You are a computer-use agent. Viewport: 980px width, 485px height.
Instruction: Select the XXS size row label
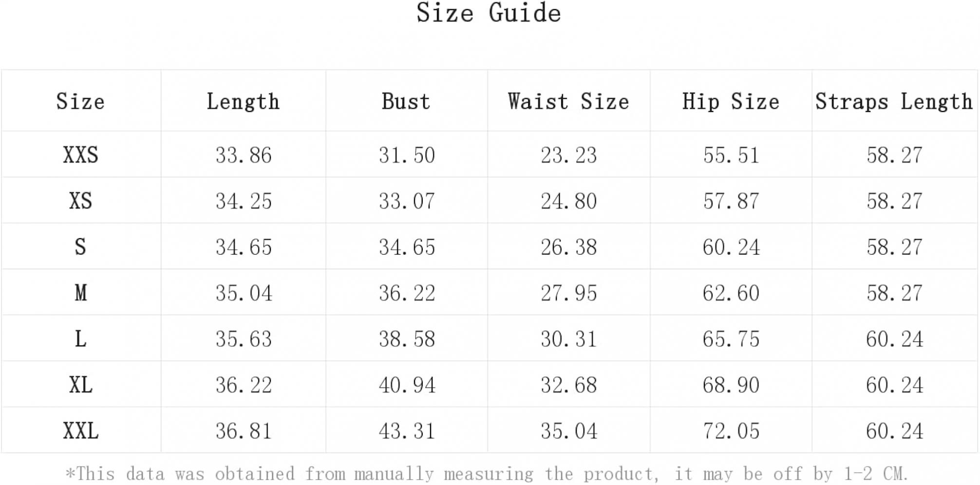(x=81, y=155)
